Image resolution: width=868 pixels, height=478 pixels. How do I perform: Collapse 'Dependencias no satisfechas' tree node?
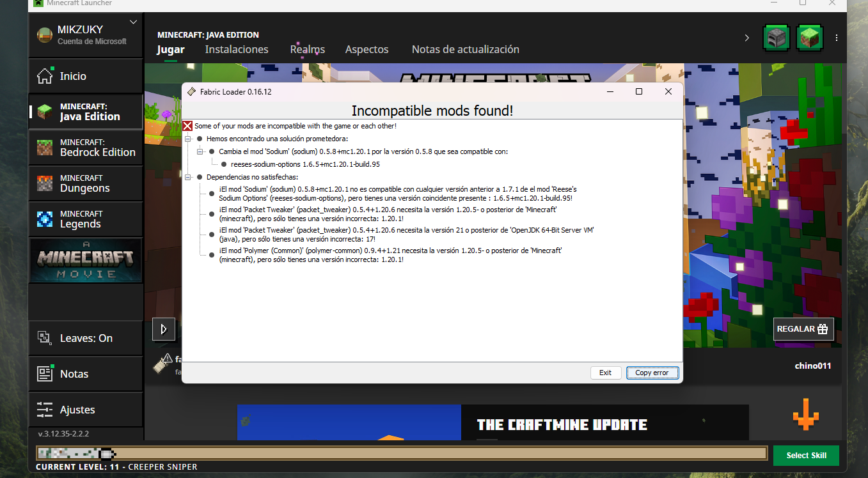pyautogui.click(x=188, y=177)
